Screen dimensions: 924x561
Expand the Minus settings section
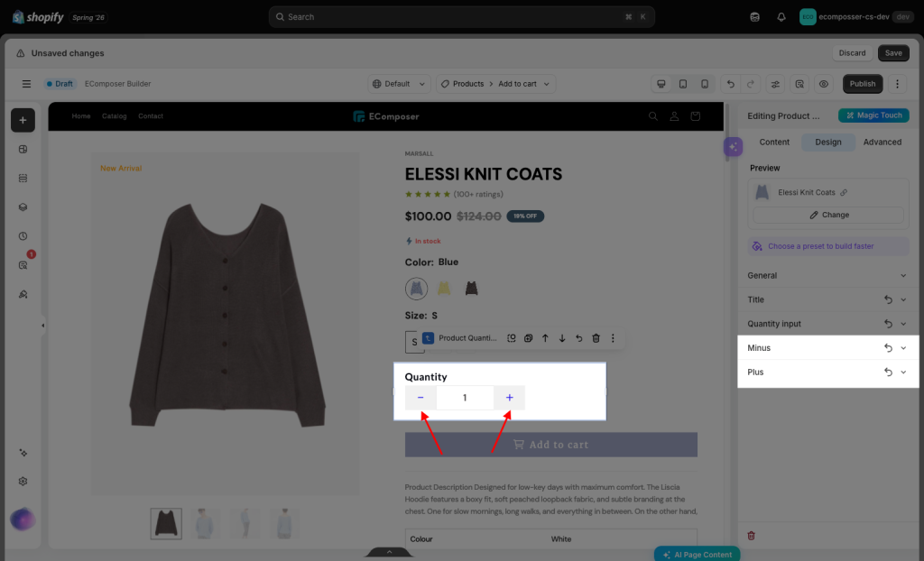pyautogui.click(x=903, y=348)
